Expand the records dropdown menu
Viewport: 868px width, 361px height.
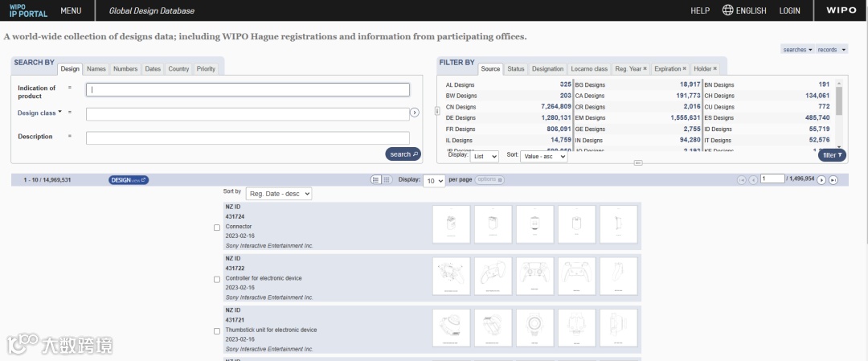832,49
